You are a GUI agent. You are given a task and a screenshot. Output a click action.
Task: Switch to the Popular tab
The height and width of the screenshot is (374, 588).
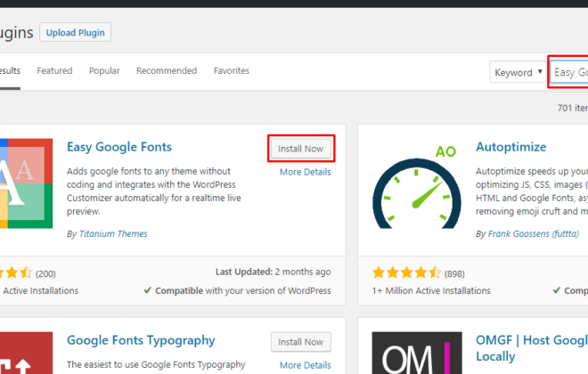tap(104, 70)
